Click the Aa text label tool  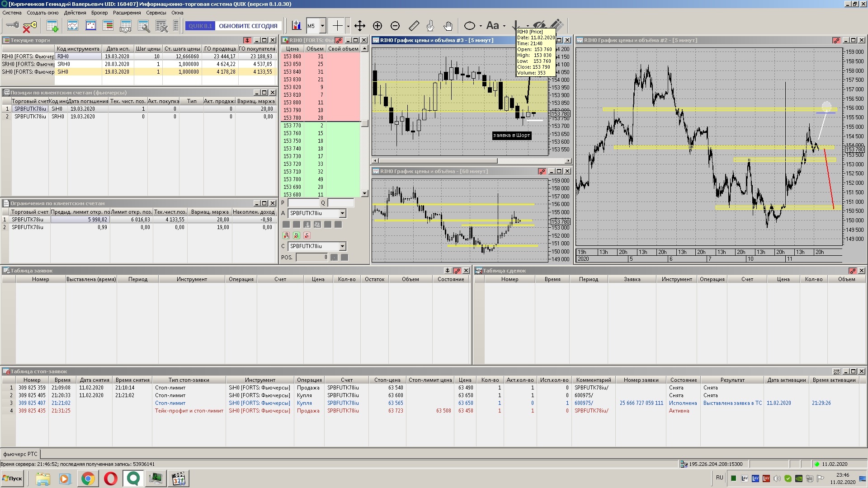click(493, 26)
